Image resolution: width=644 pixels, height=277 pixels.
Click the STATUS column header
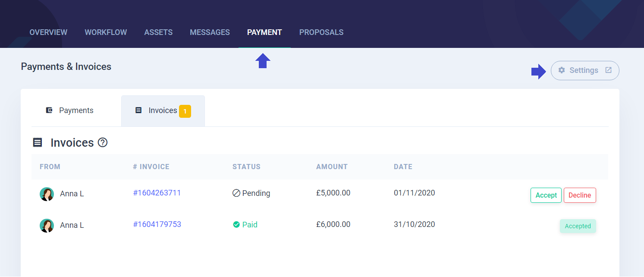click(246, 167)
